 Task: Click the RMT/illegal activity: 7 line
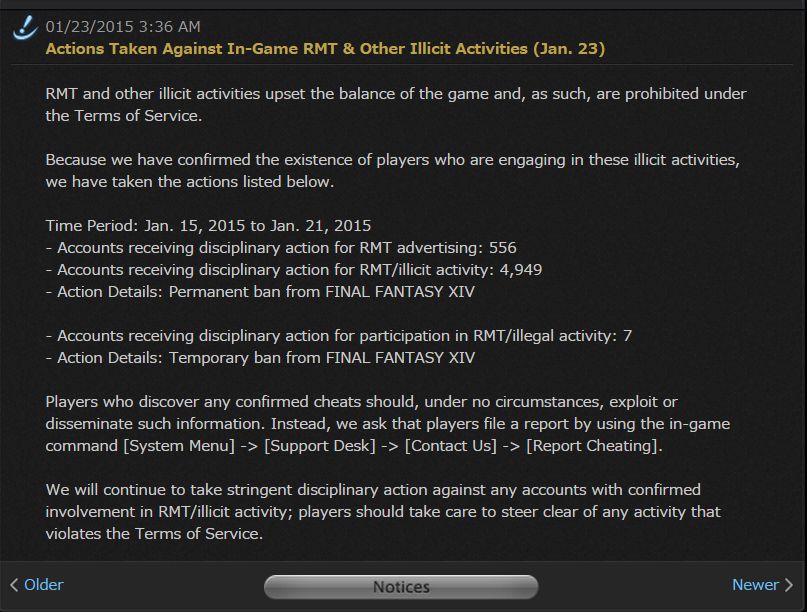coord(339,336)
